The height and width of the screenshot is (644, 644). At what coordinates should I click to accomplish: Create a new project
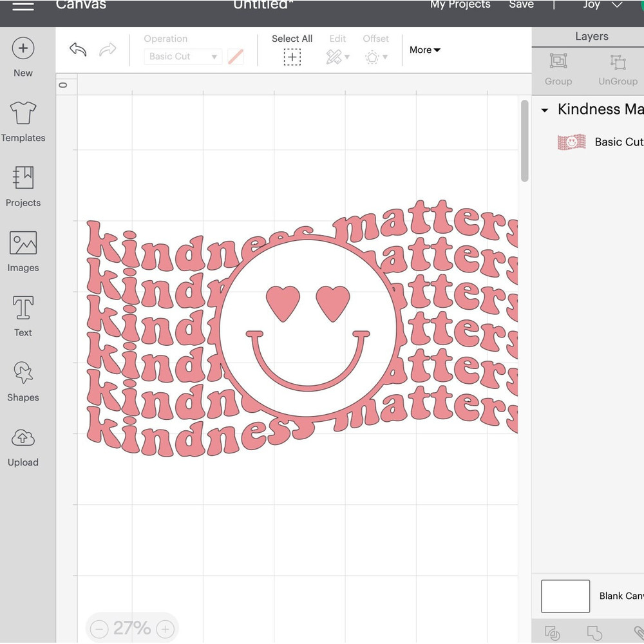pos(23,56)
